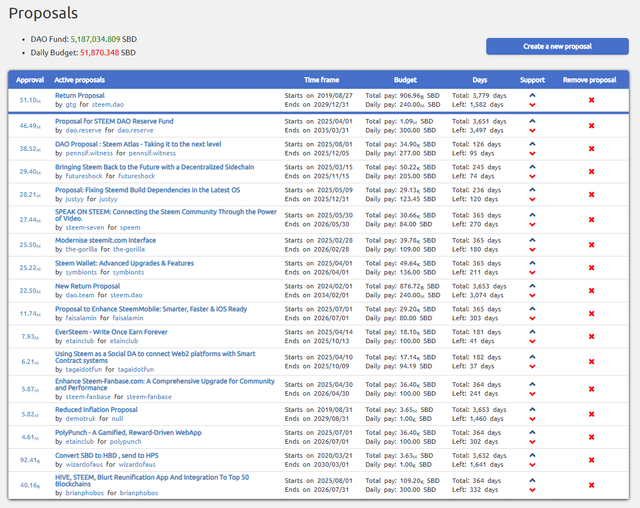Upvote the Reduced Inflation Proposal
The height and width of the screenshot is (508, 640).
point(532,410)
